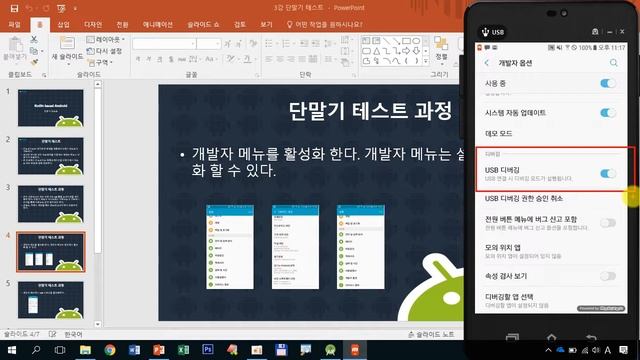This screenshot has height=360, width=640.
Task: Open the 레이아웃 dropdown
Action: [105, 40]
